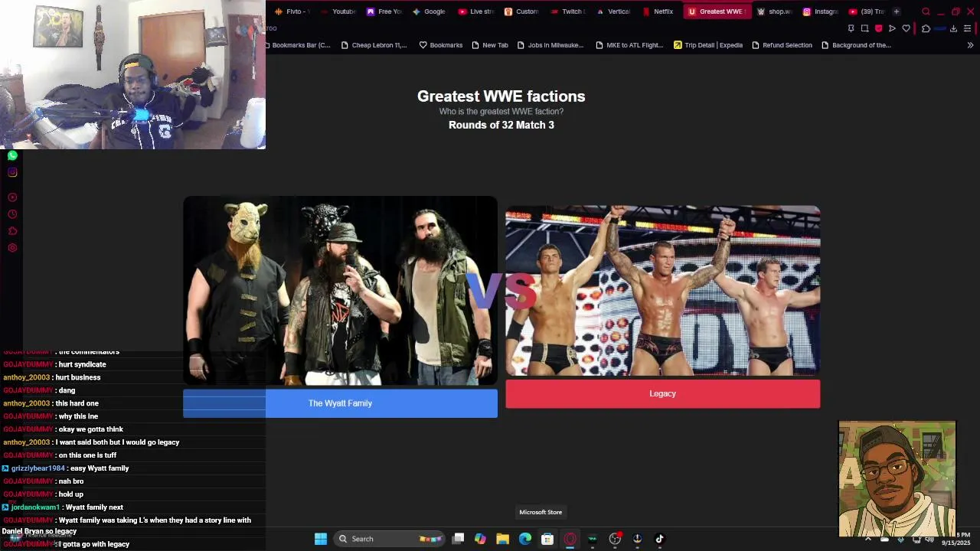Image resolution: width=980 pixels, height=551 pixels.
Task: Switch to the Twitch tab
Action: [567, 11]
